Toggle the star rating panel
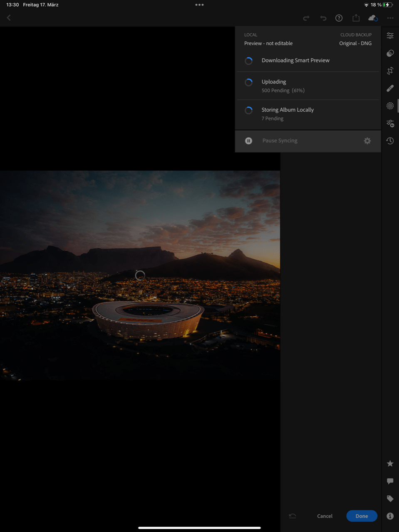 [390, 463]
